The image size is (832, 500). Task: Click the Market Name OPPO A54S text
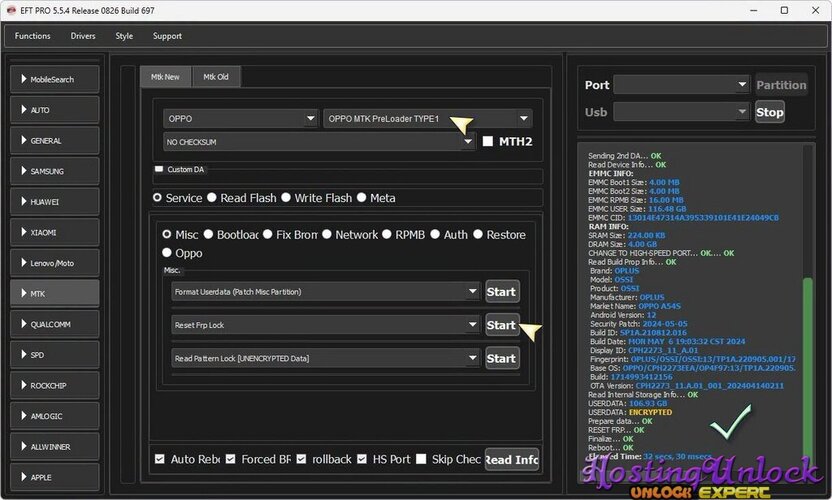pos(636,306)
